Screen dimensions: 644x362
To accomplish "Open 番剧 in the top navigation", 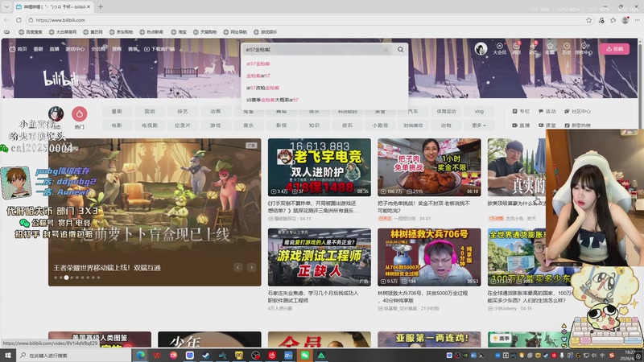I will 38,49.
